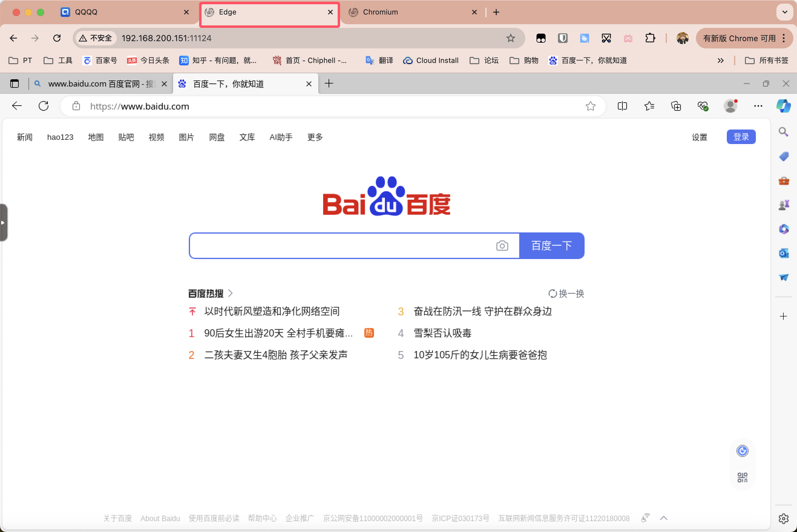The width and height of the screenshot is (797, 532).
Task: Open Edge sidebar games chess icon
Action: click(x=784, y=205)
